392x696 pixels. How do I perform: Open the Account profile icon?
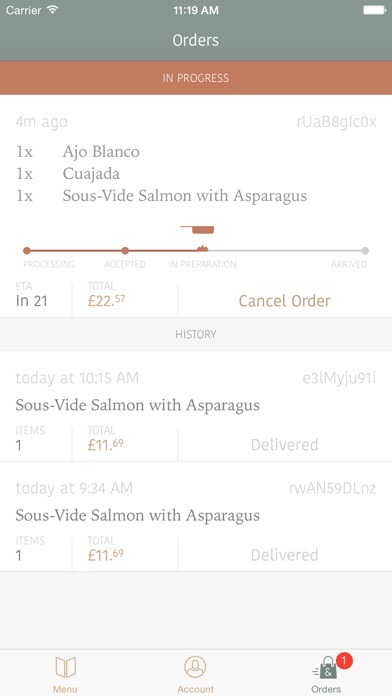195,667
